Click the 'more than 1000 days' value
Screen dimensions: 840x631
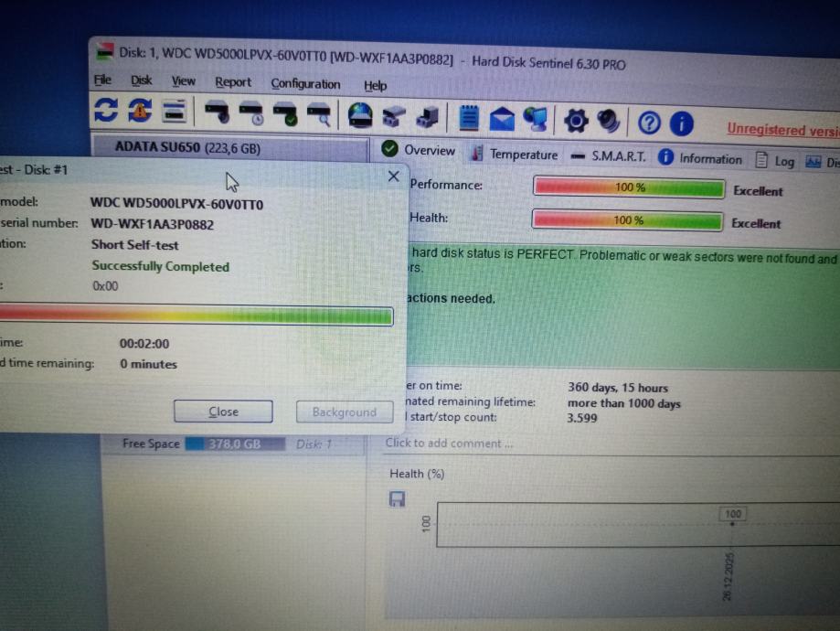pyautogui.click(x=624, y=403)
